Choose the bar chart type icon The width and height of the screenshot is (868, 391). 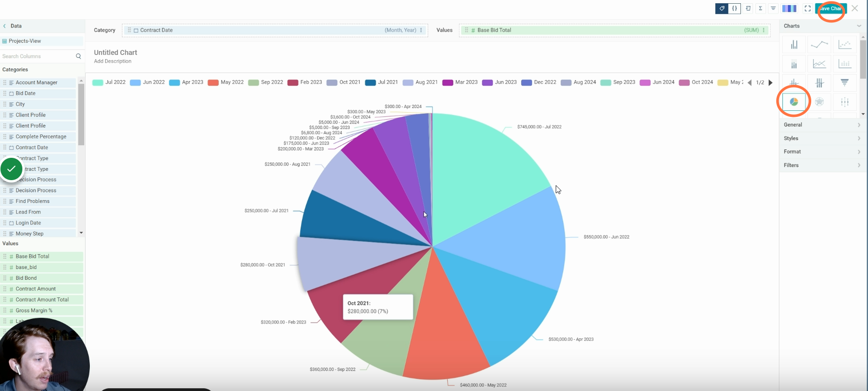point(794,45)
